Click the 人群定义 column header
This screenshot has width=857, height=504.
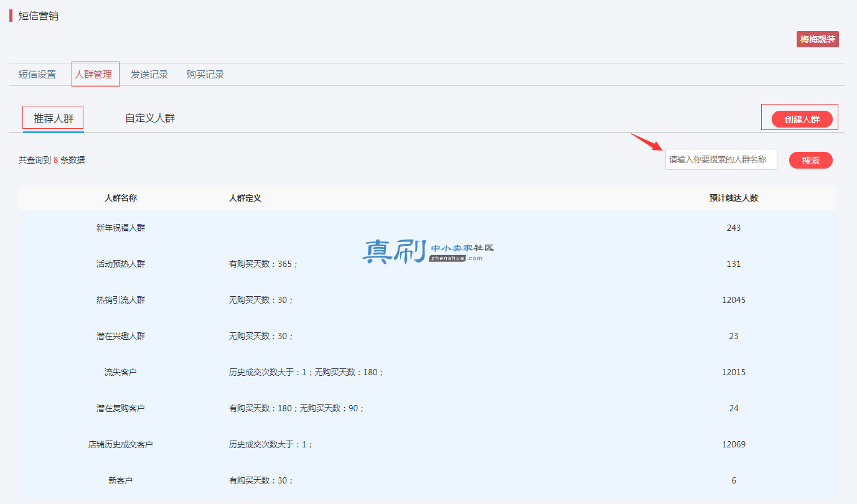[245, 198]
